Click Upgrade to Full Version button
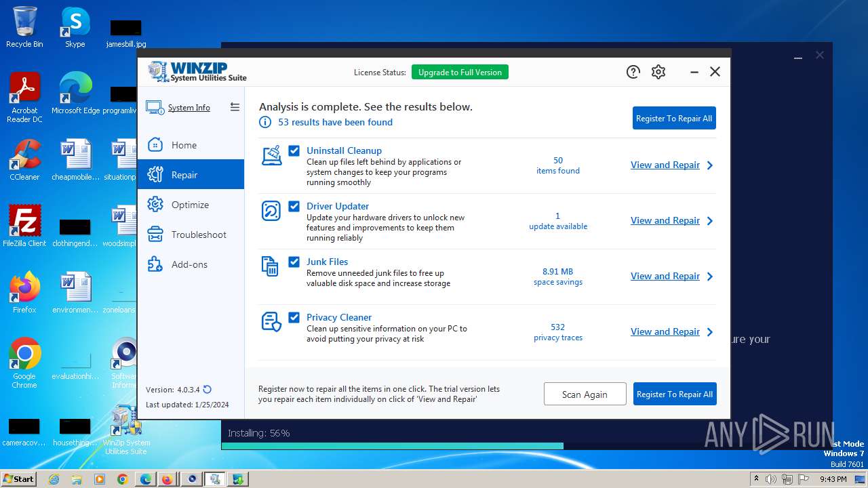Viewport: 868px width, 488px height. 460,73
